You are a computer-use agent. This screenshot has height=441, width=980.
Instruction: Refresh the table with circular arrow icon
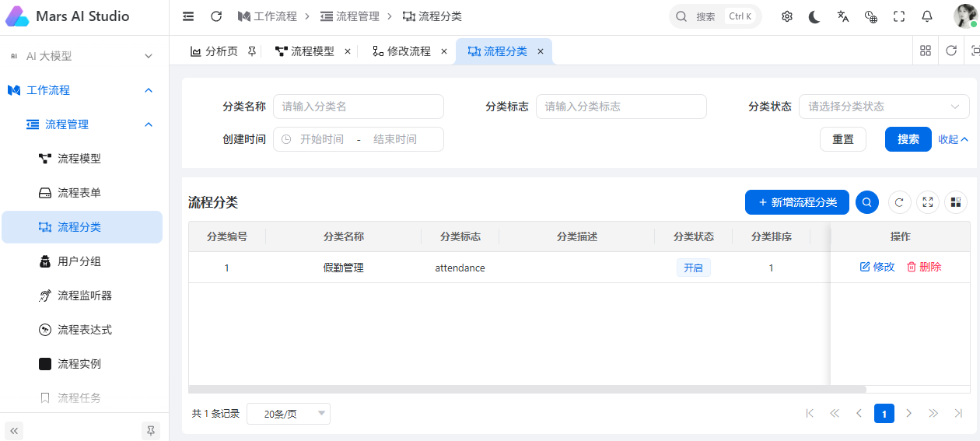coord(900,202)
